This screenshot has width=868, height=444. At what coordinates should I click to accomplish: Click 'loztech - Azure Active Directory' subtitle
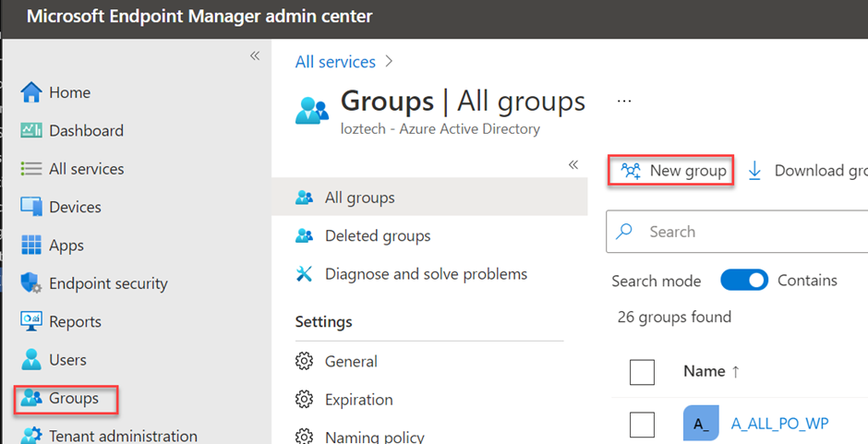coord(440,129)
